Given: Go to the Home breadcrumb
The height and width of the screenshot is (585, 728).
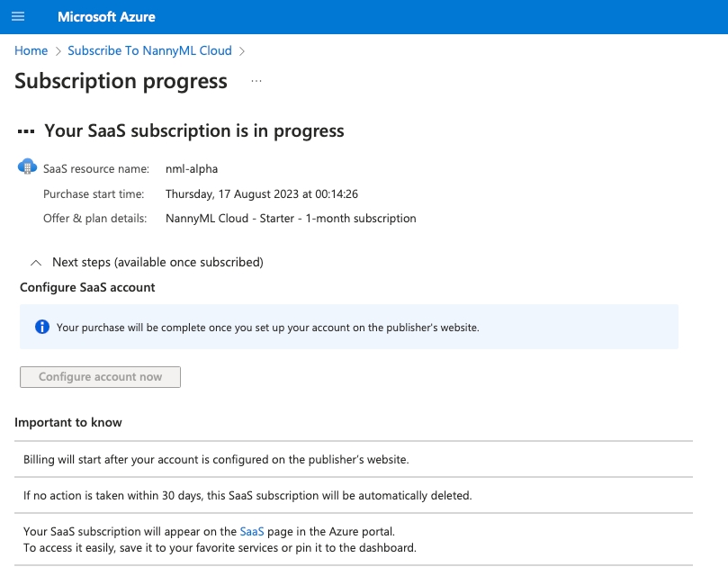Looking at the screenshot, I should pos(31,51).
